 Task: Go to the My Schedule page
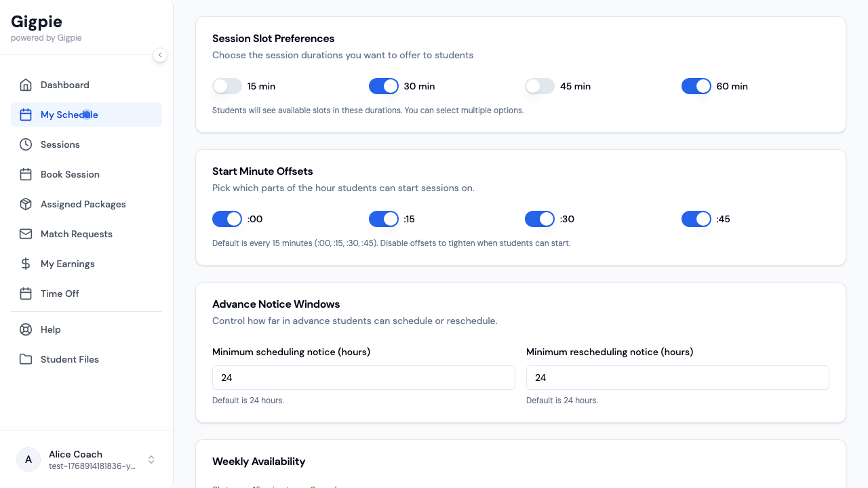coord(69,115)
